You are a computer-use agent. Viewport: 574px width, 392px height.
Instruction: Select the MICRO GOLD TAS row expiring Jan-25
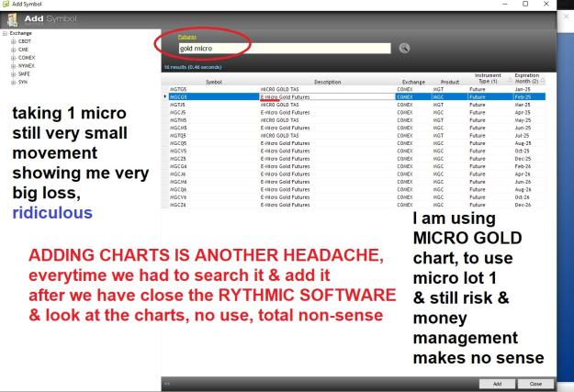354,89
